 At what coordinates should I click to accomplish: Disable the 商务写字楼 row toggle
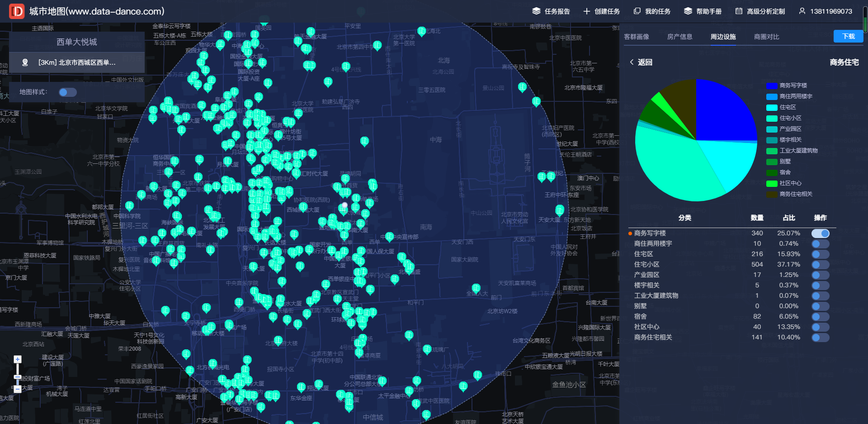point(820,233)
